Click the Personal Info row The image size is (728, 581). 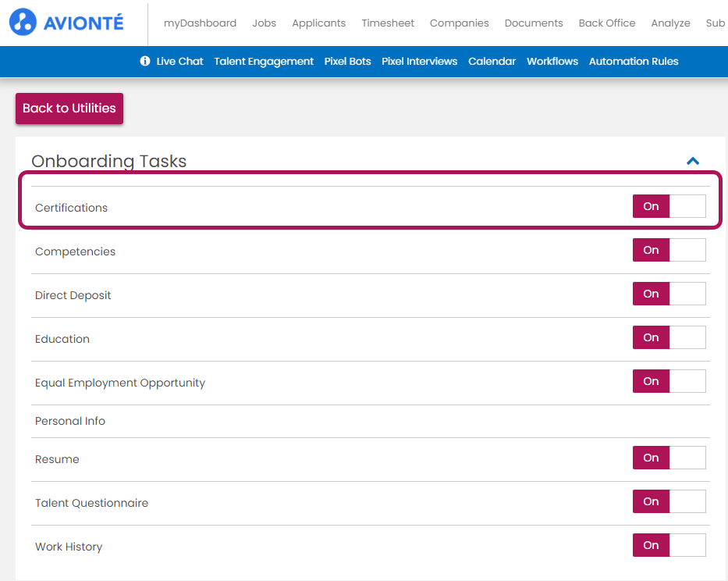(x=70, y=421)
